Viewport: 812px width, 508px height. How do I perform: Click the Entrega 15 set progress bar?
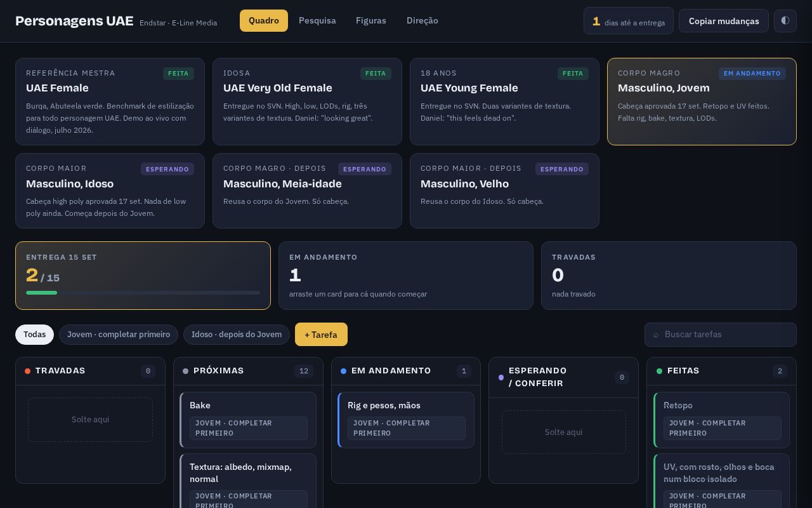(143, 293)
